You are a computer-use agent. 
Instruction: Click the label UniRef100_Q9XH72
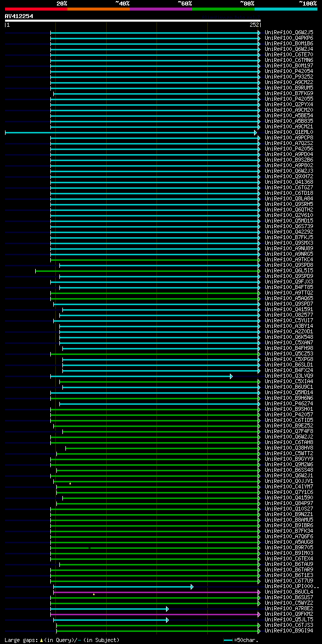pyautogui.click(x=289, y=176)
